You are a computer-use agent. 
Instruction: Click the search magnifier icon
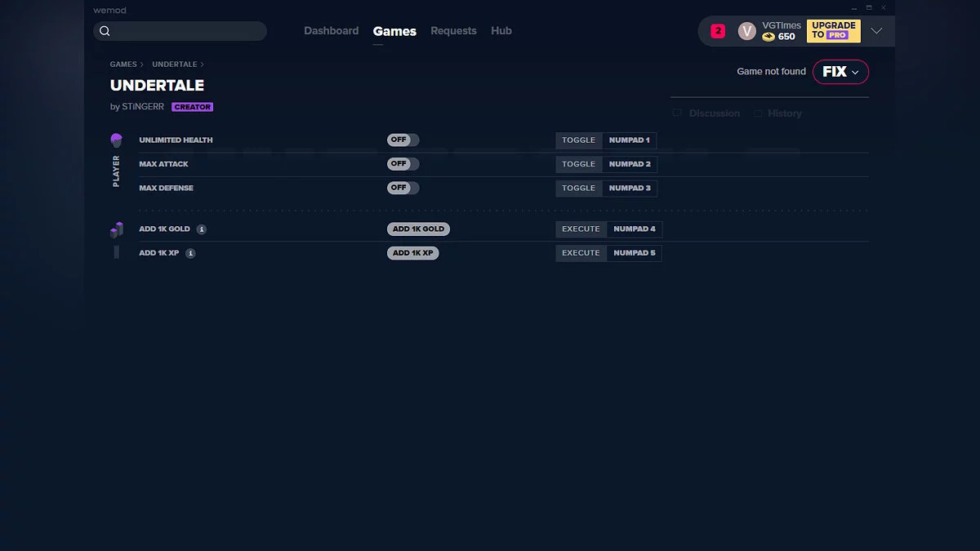(105, 31)
